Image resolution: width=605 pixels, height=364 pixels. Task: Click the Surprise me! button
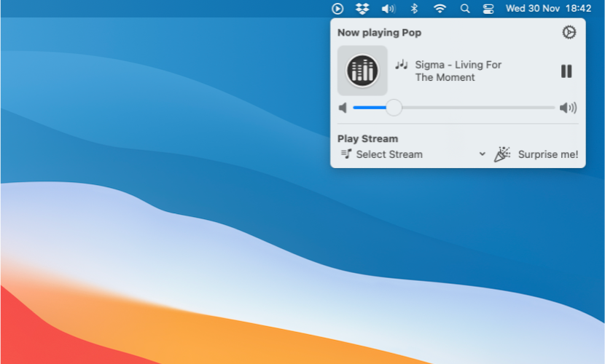click(x=536, y=154)
